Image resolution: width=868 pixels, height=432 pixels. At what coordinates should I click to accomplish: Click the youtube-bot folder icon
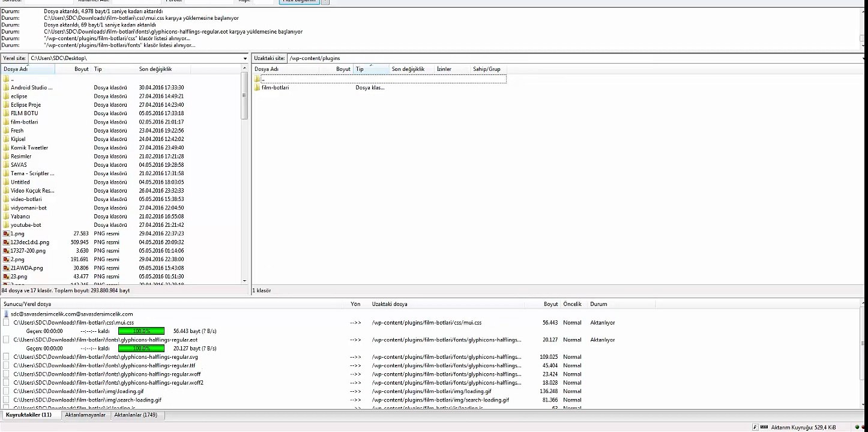pyautogui.click(x=6, y=225)
